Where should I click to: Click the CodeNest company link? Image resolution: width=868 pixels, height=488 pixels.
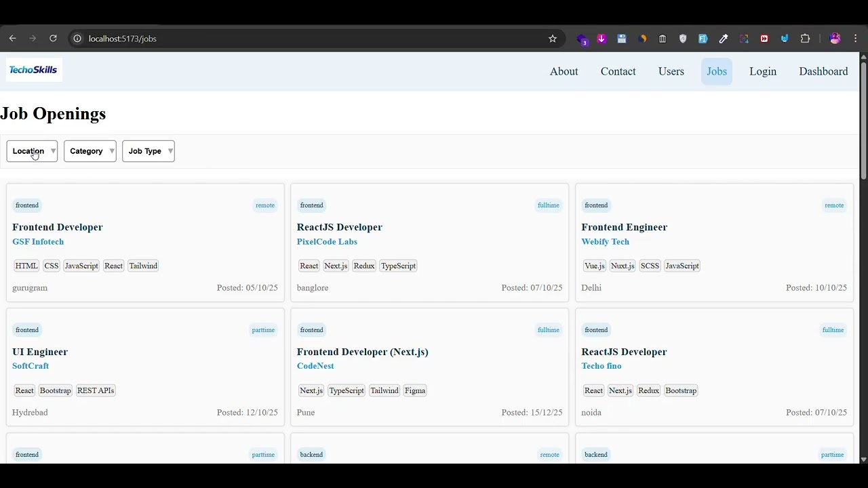click(x=315, y=366)
